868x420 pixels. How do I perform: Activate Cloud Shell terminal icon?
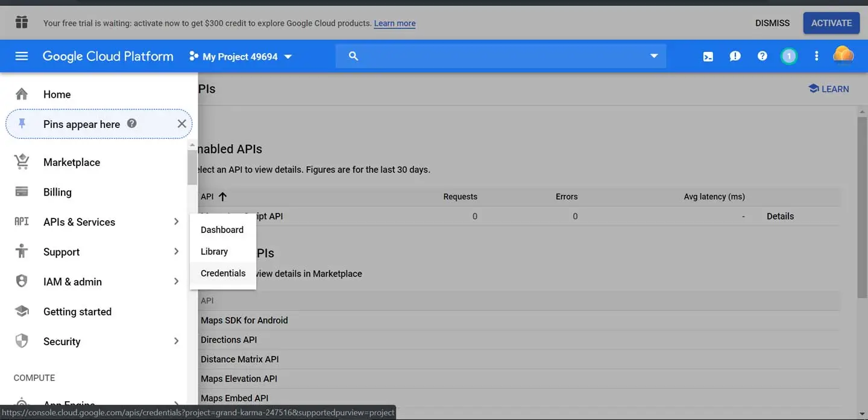click(x=708, y=56)
